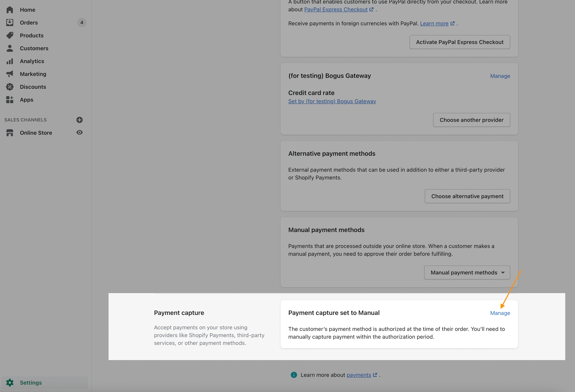Add a sales channel with plus icon

coord(79,120)
